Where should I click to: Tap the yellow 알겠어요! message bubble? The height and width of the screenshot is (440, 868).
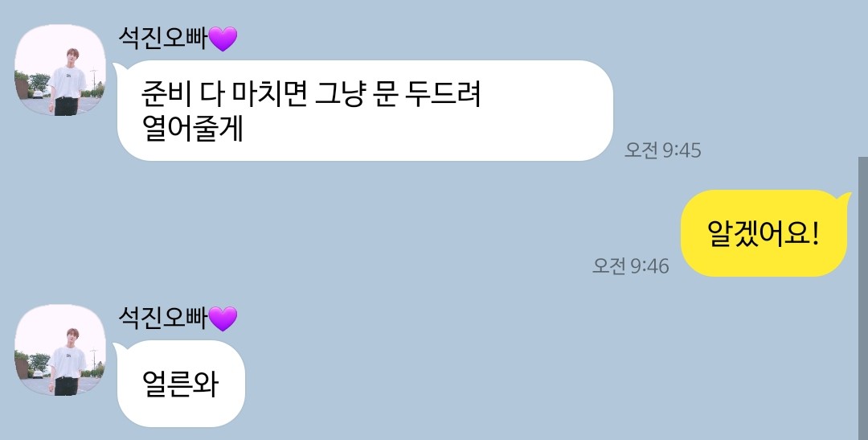point(766,233)
